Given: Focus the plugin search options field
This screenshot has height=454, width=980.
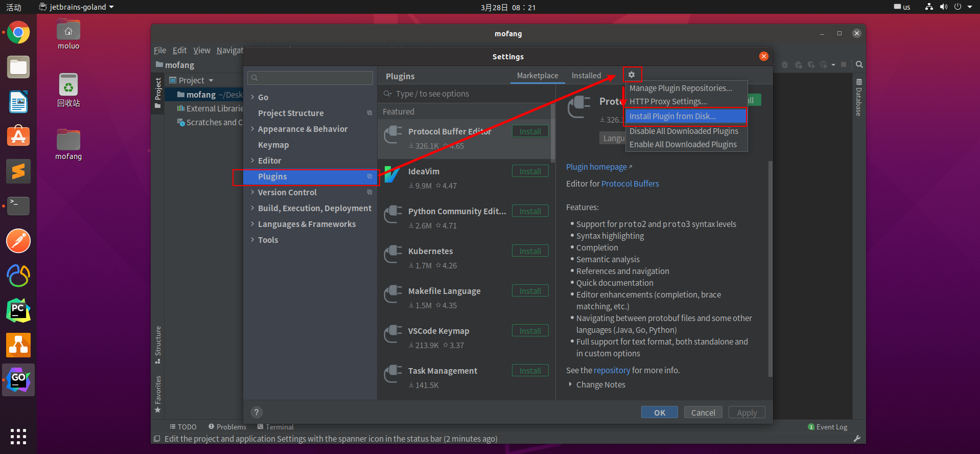Looking at the screenshot, I should point(466,94).
